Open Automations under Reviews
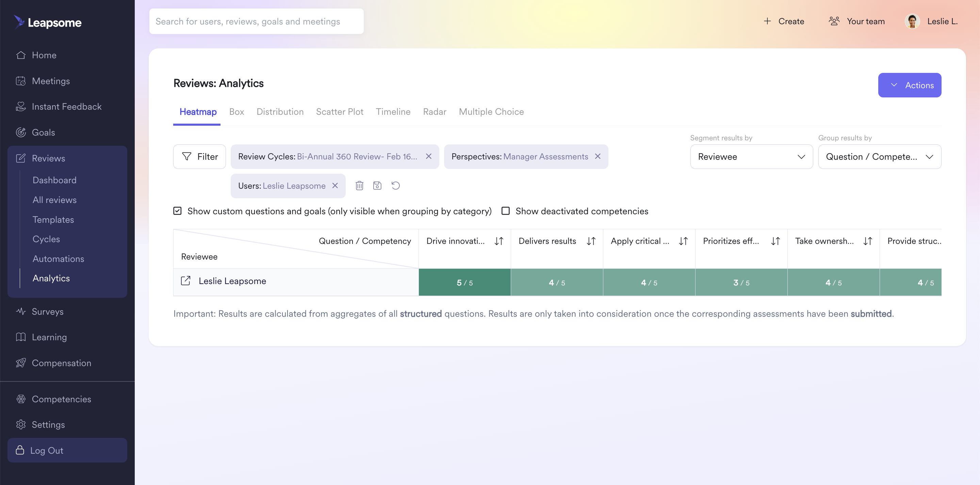Screen dimensions: 980x485 (x=58, y=259)
